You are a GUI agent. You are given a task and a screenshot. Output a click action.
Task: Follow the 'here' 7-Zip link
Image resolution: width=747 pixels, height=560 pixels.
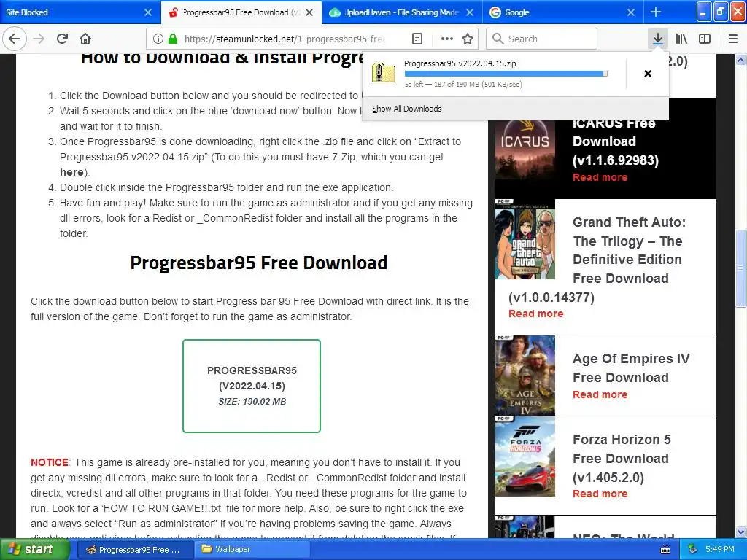71,172
